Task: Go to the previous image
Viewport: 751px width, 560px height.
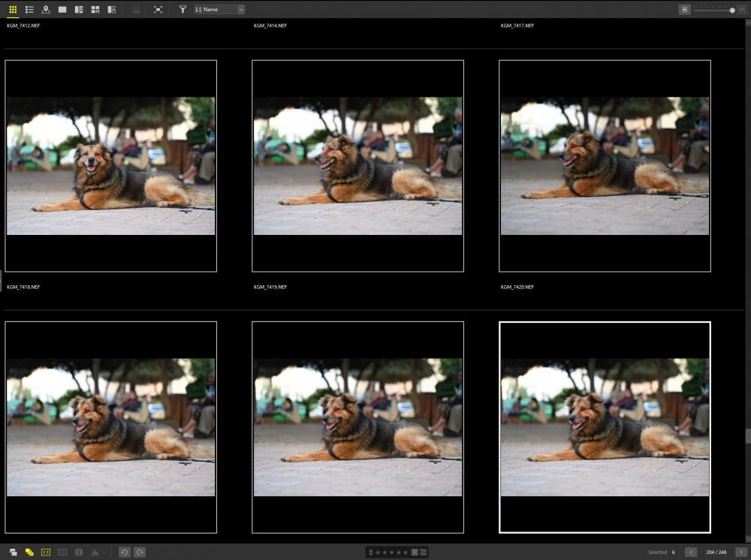Action: [x=691, y=552]
